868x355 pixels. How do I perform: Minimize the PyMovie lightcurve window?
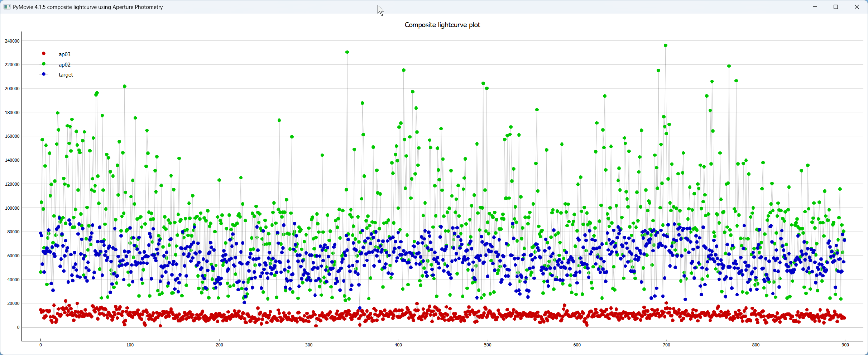[815, 7]
